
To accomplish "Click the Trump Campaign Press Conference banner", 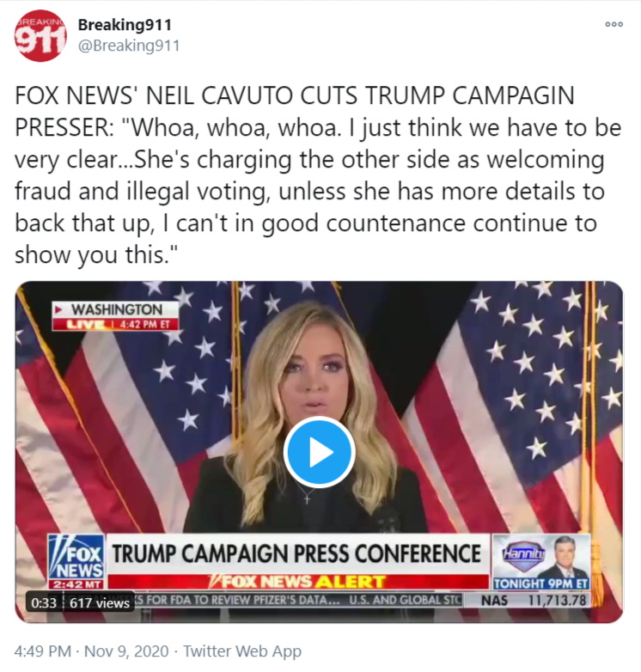I will (x=297, y=553).
